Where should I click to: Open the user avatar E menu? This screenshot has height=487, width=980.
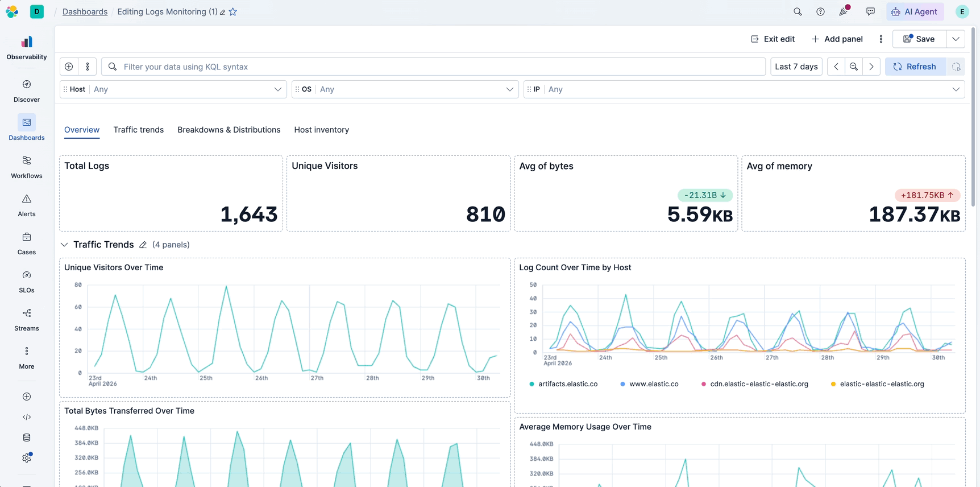(962, 11)
